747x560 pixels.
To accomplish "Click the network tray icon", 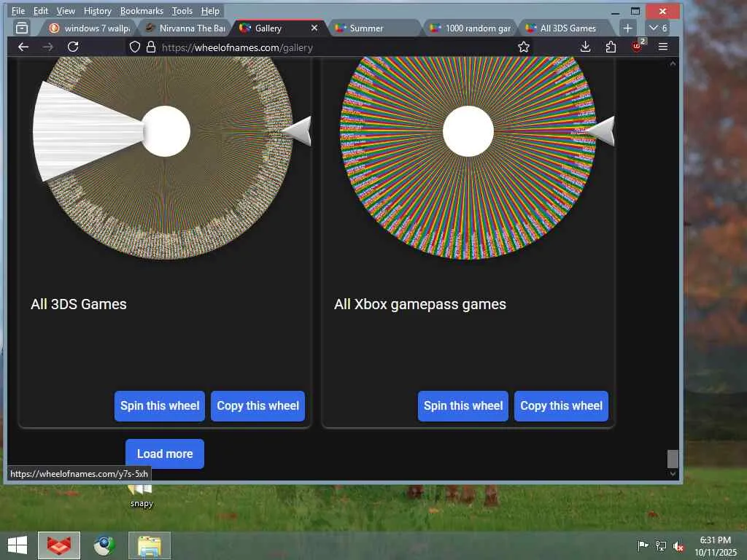I will coord(661,545).
